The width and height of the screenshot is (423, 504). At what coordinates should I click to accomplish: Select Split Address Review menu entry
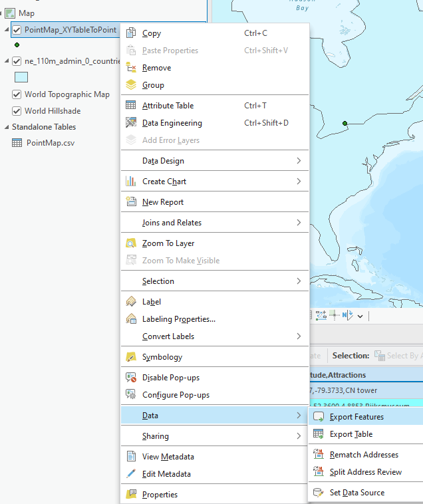click(x=366, y=472)
